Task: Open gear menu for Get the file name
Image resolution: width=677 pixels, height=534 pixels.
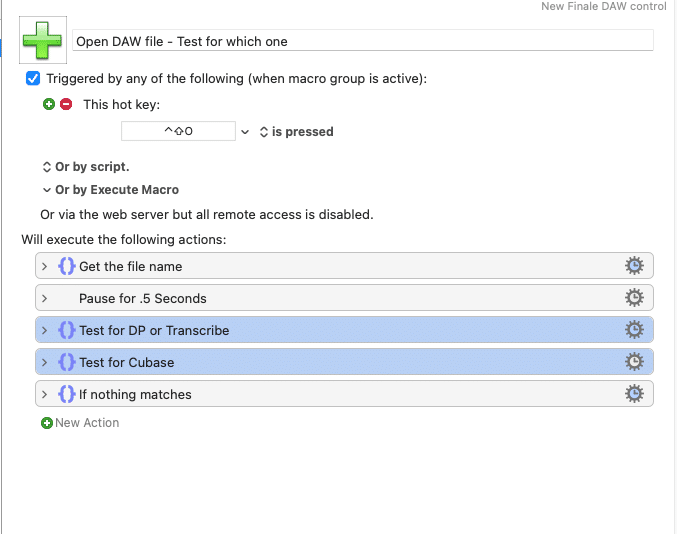Action: [x=633, y=266]
